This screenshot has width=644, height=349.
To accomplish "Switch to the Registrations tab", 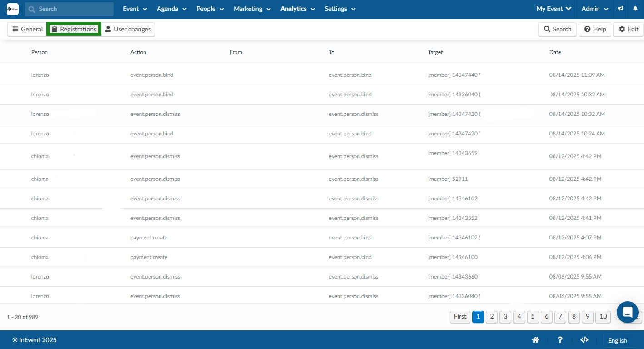I will pos(74,29).
